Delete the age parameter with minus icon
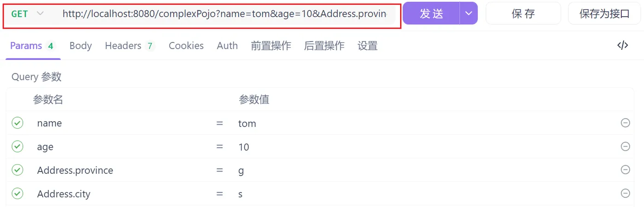Screen dimensions: 644x207 [625, 146]
